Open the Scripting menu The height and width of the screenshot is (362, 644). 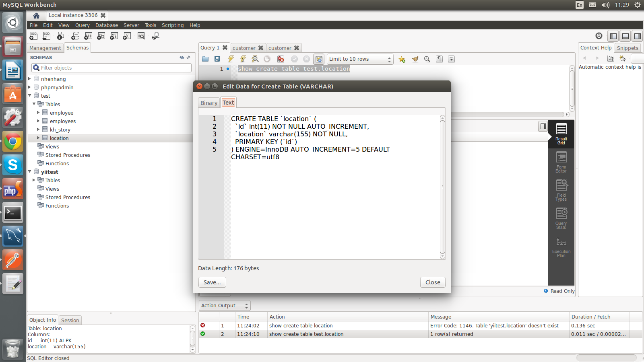173,25
